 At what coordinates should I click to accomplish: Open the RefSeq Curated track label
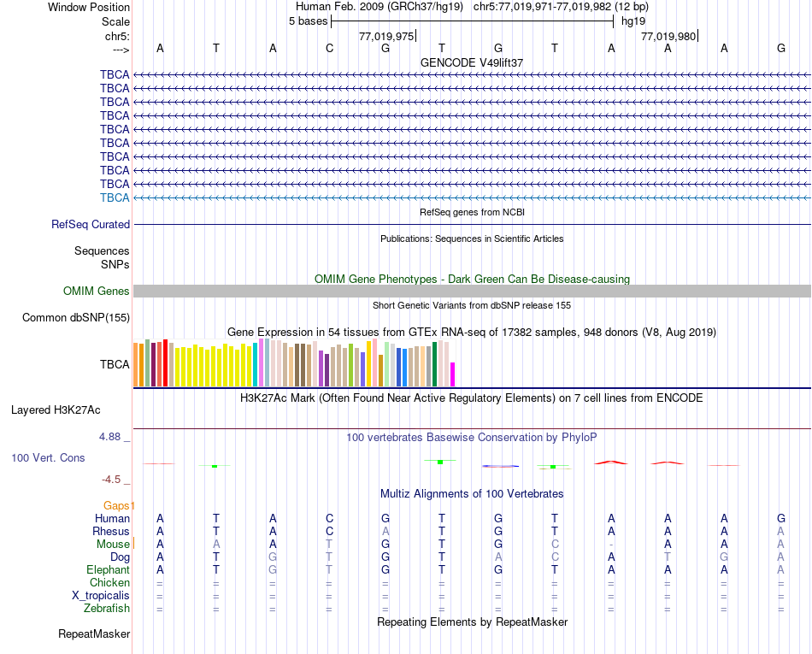[x=91, y=224]
